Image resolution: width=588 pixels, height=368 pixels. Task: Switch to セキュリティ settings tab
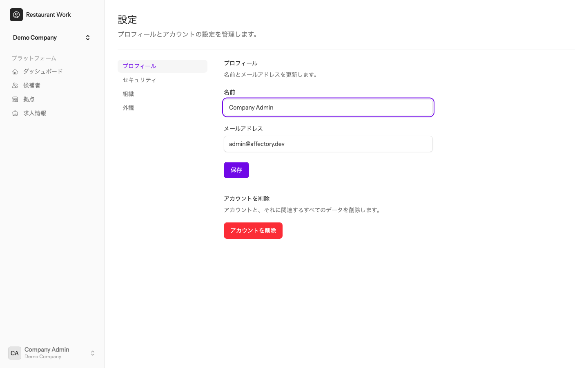click(x=163, y=80)
